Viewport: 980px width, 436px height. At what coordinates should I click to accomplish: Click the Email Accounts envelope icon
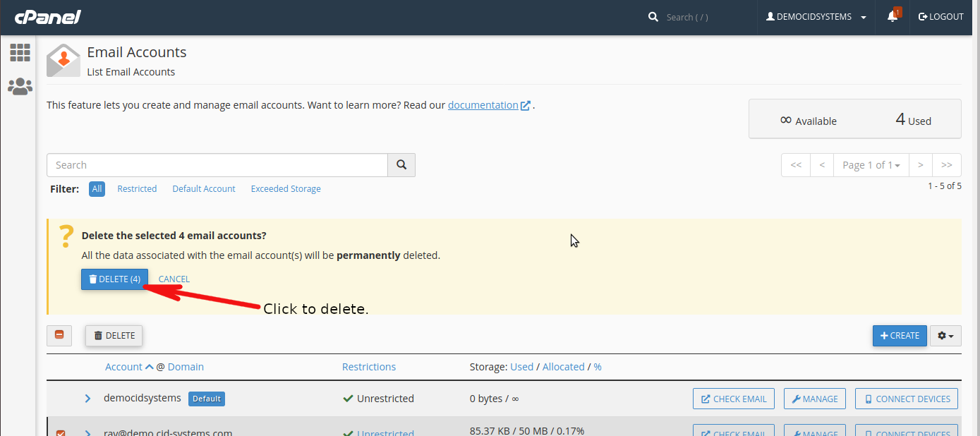point(63,60)
